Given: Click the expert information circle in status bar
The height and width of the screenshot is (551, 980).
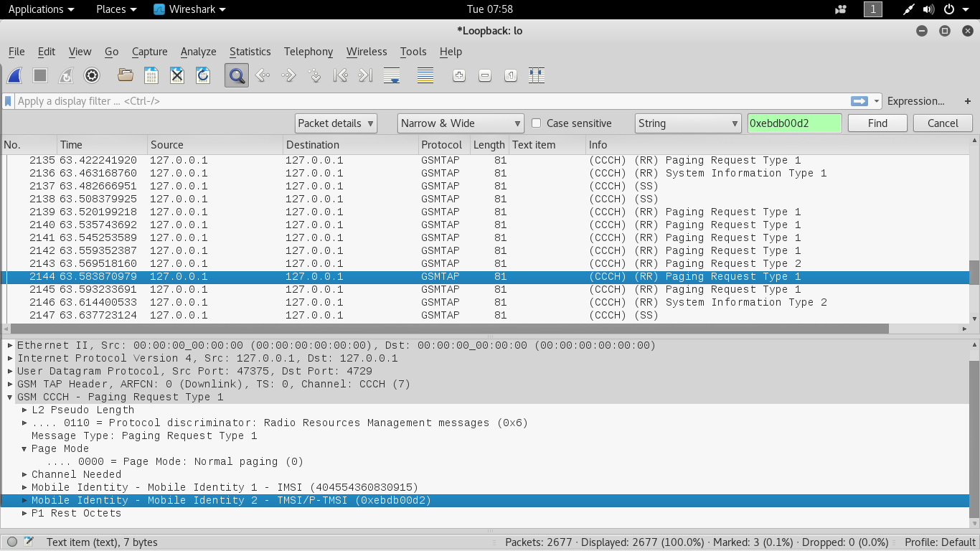Looking at the screenshot, I should pos(12,542).
